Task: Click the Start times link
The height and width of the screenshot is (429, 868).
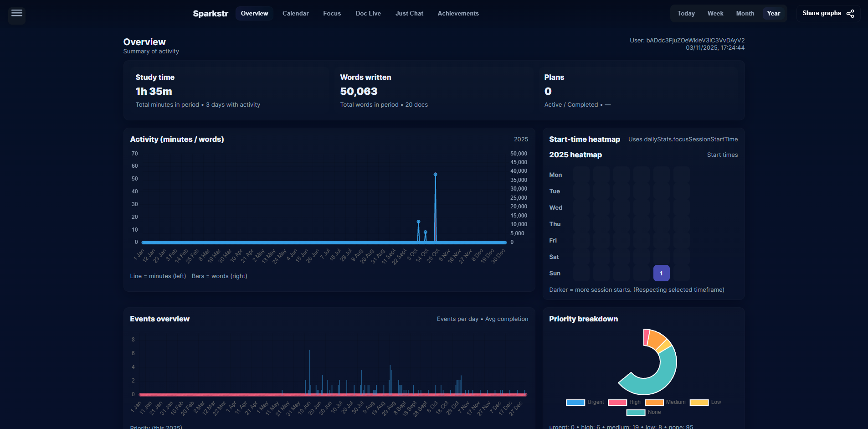Action: [722, 155]
